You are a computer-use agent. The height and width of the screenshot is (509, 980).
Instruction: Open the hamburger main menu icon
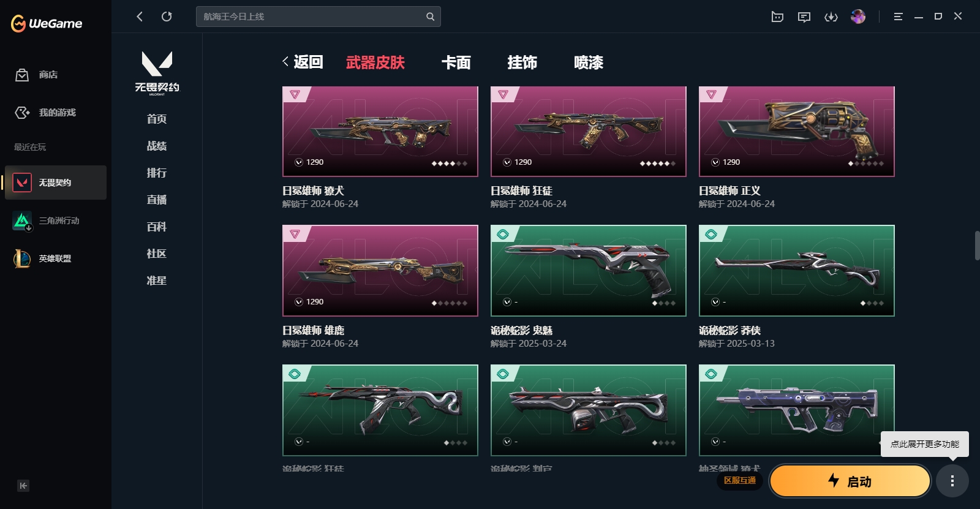898,17
